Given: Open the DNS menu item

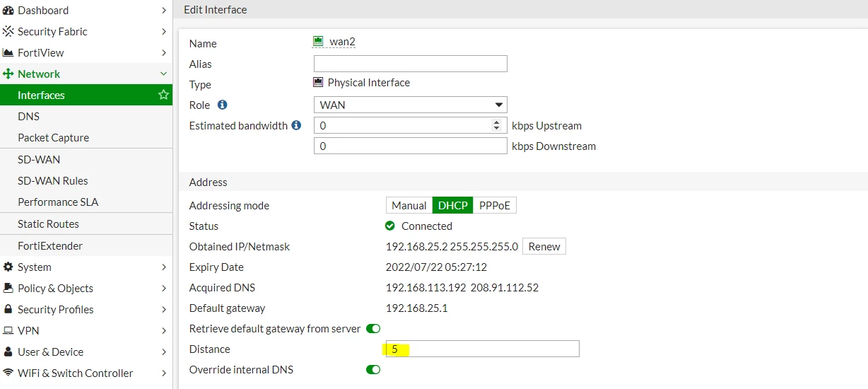Looking at the screenshot, I should [x=86, y=116].
